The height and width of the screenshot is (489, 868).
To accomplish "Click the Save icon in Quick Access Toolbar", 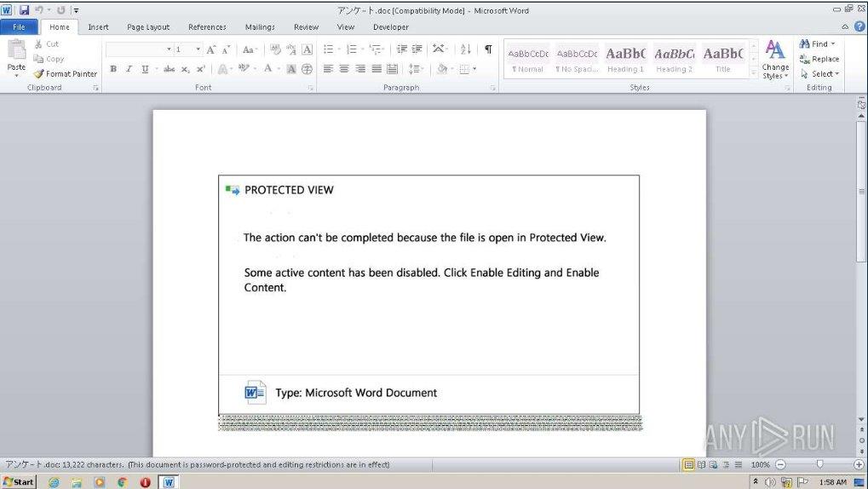I will point(24,10).
